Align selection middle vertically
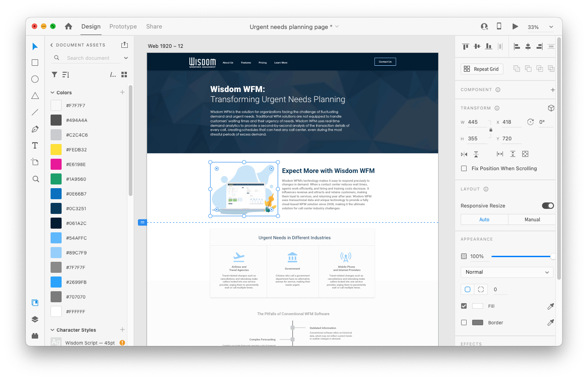 pos(477,46)
